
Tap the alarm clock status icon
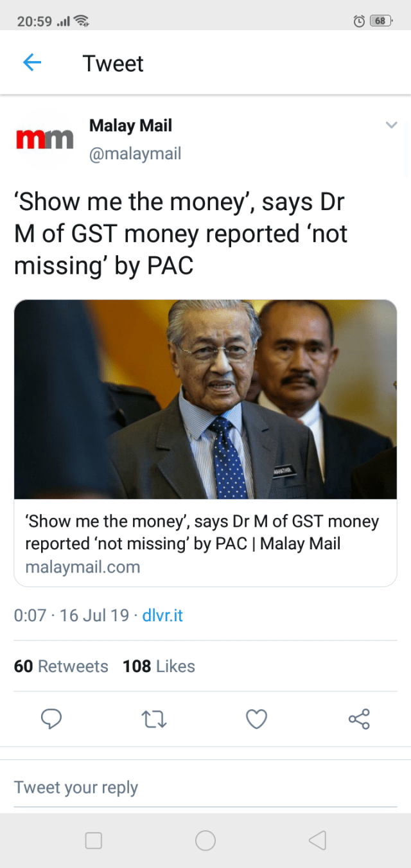point(360,21)
